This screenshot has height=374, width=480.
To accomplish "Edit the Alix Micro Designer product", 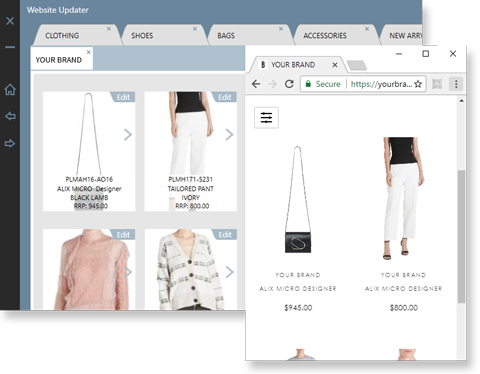I will click(x=123, y=97).
